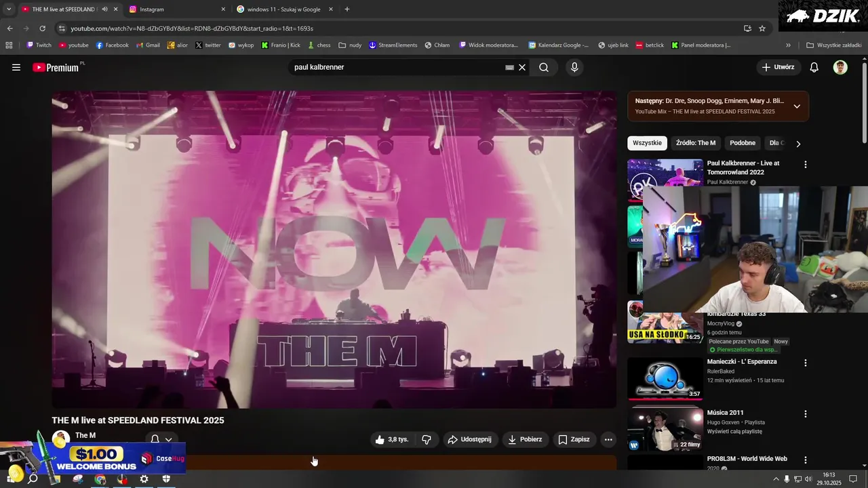Open the Música 2011 playlist thumbnail
This screenshot has width=868, height=488.
pos(665,429)
